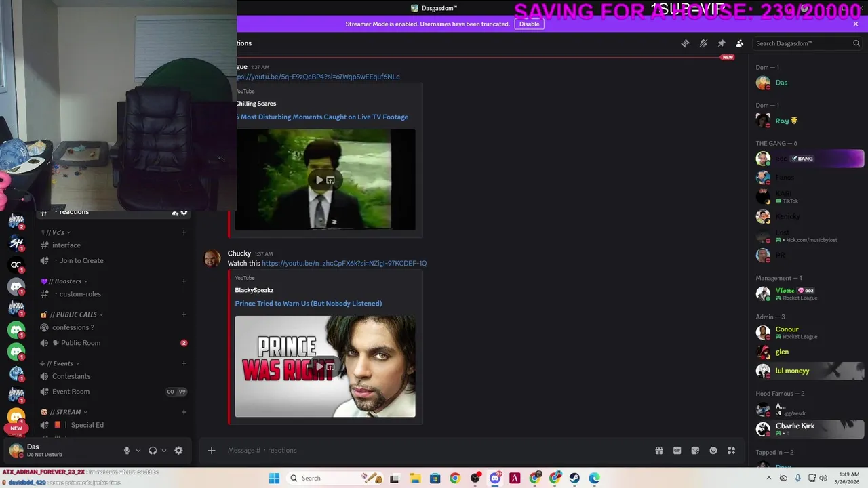Viewport: 868px width, 488px height.
Task: Open member Charlie Kirk in member list
Action: point(808,428)
